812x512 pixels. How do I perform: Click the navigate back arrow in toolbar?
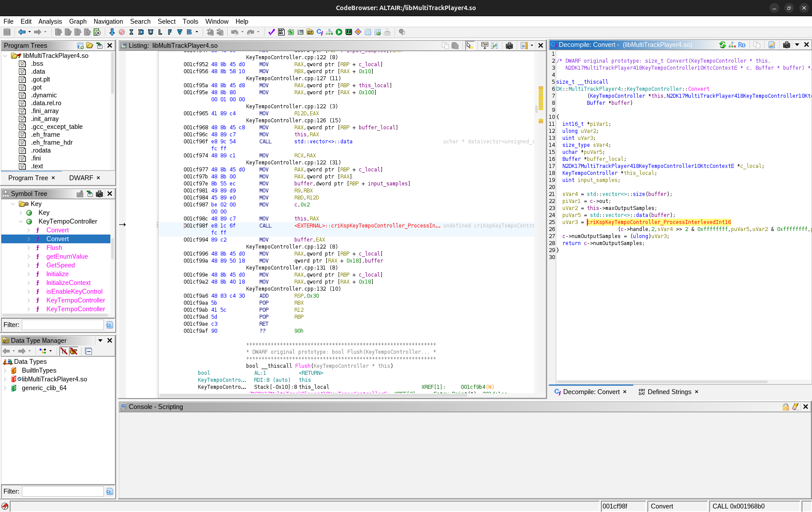[x=21, y=32]
